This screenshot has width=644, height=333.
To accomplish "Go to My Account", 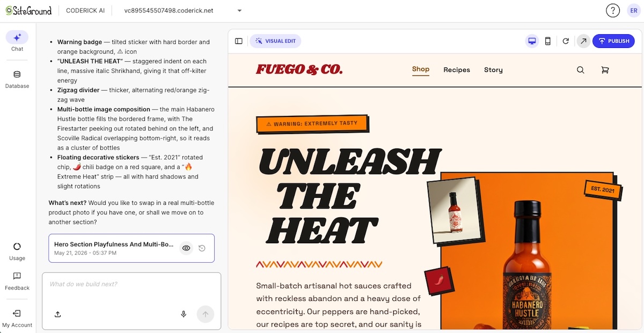I will pos(17,318).
